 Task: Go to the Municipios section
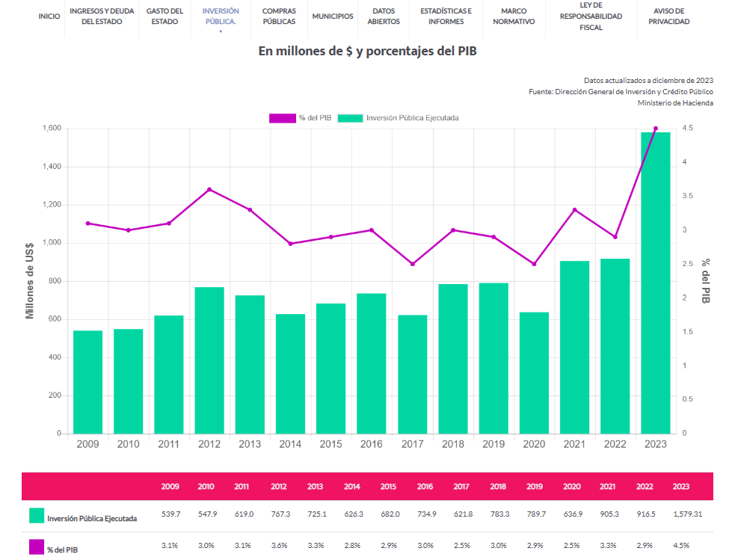click(x=333, y=16)
